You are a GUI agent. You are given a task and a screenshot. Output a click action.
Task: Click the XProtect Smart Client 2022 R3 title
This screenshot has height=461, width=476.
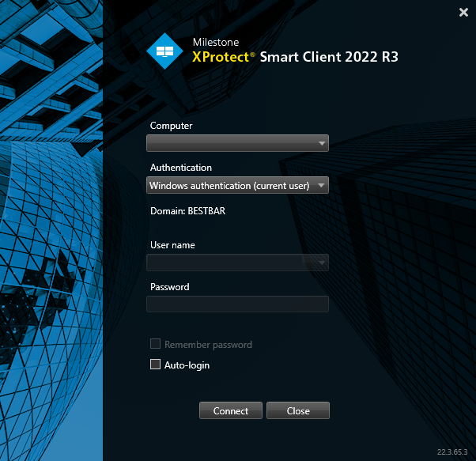coord(295,57)
